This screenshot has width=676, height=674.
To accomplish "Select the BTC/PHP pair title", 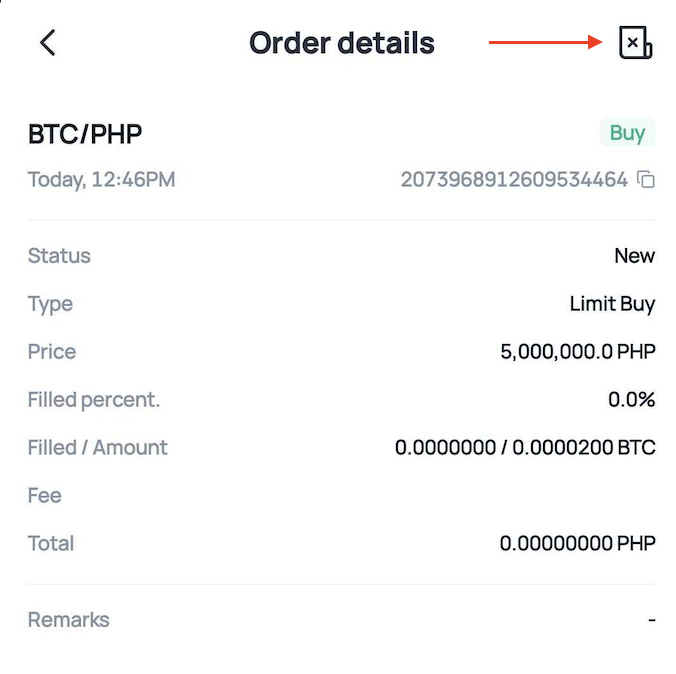I will 85,134.
